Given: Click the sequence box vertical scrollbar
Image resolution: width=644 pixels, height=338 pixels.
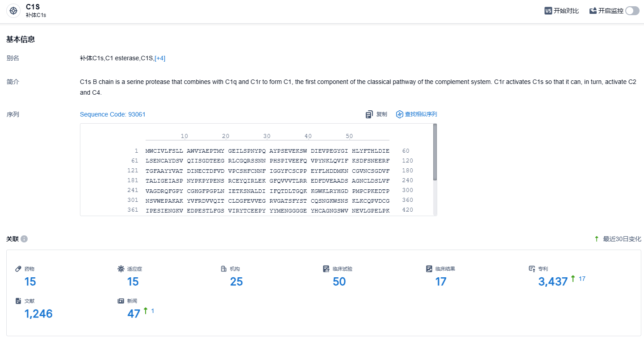Looking at the screenshot, I should coord(435,152).
